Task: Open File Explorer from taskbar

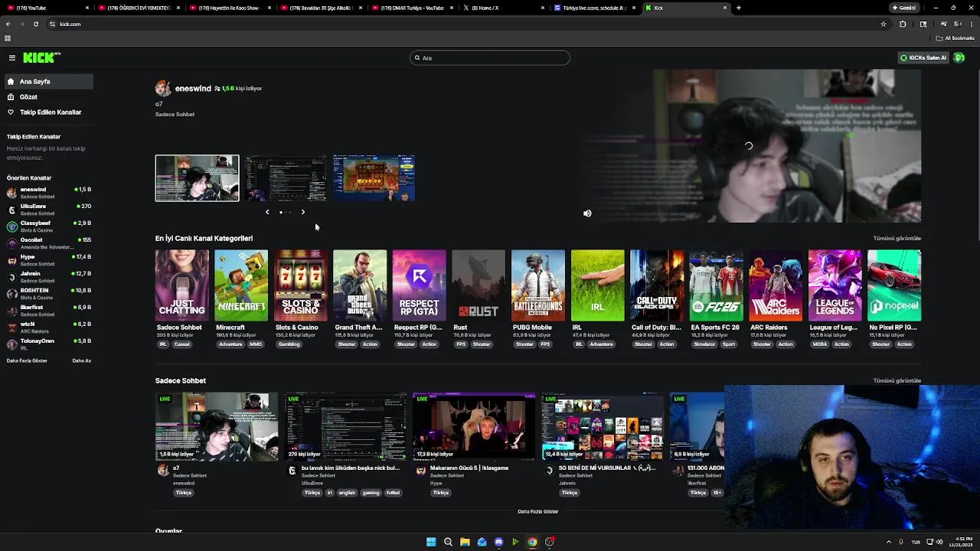Action: (465, 542)
